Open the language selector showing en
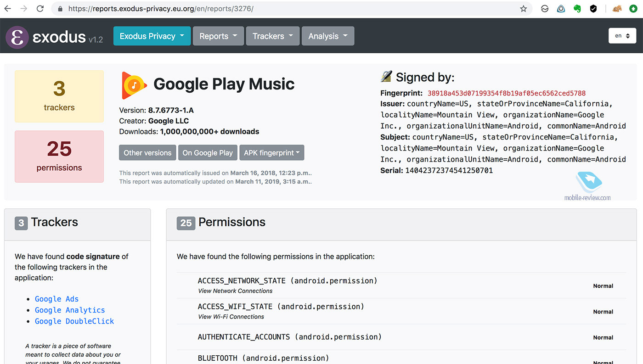Viewport: 643px width, 364px height. coord(622,36)
